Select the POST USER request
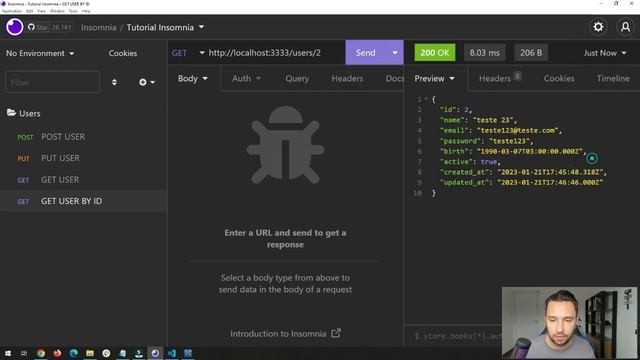 pos(83,137)
